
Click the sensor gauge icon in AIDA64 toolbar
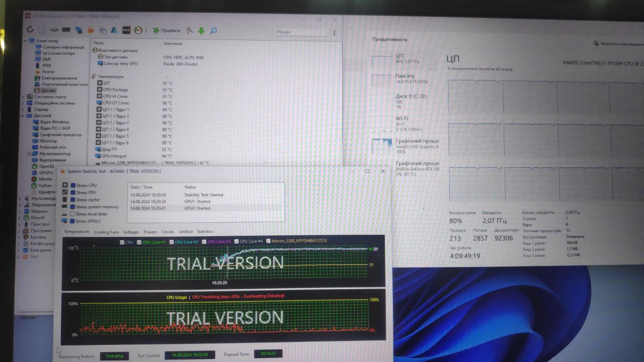(138, 30)
